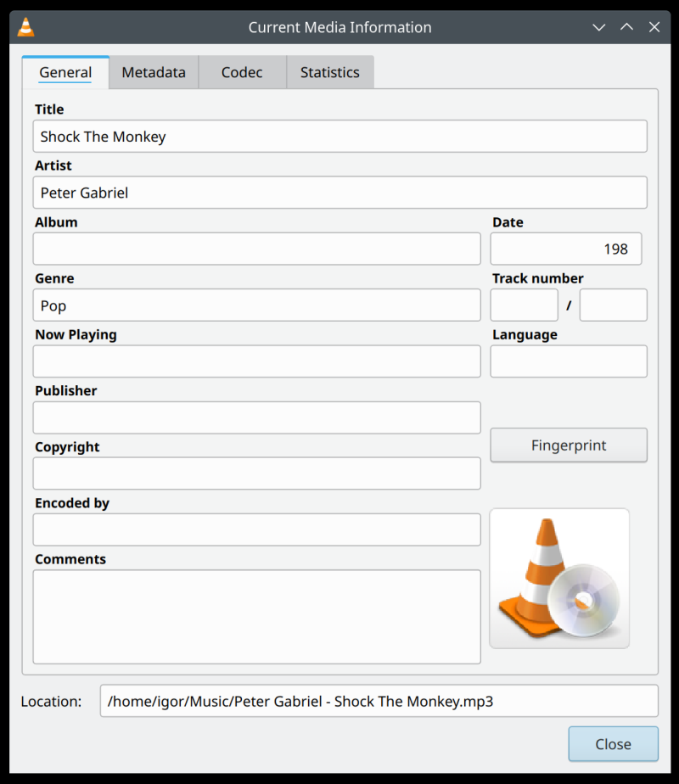Click the Track number label
The width and height of the screenshot is (679, 784).
pyautogui.click(x=538, y=278)
